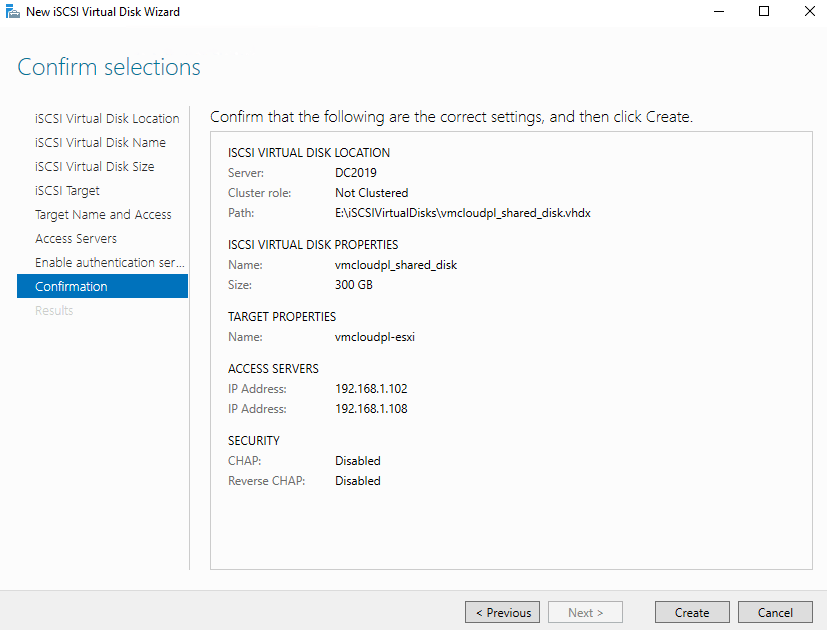This screenshot has height=630, width=827.
Task: Go to the iSCSI Virtual Disk Size step
Action: point(94,166)
